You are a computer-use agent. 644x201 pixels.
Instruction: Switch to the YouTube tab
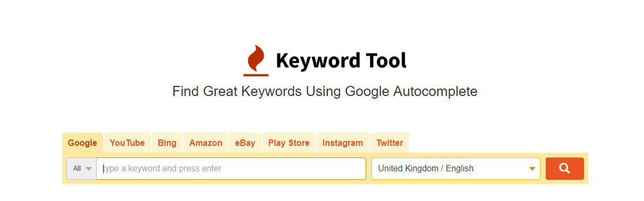click(127, 143)
